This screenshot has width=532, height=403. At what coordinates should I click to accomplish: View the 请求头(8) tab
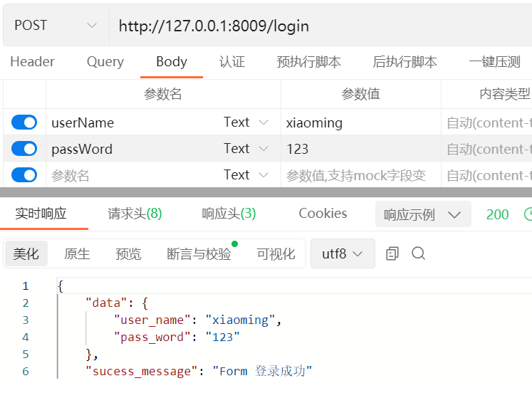pyautogui.click(x=135, y=214)
